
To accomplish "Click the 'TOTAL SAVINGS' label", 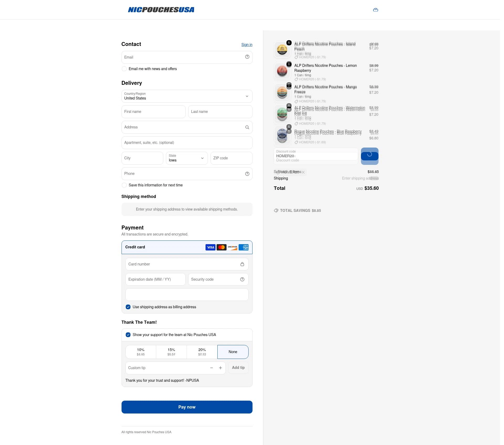I will pyautogui.click(x=295, y=211).
